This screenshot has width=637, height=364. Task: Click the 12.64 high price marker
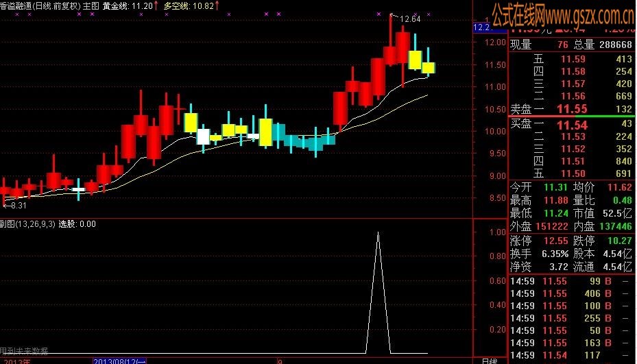point(409,19)
